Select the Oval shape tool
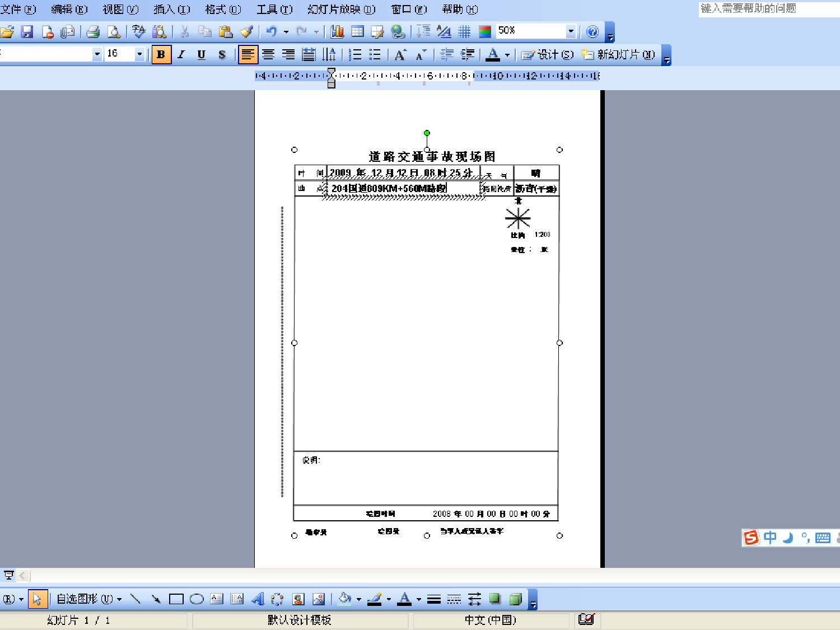Viewport: 840px width, 630px height. point(196,599)
